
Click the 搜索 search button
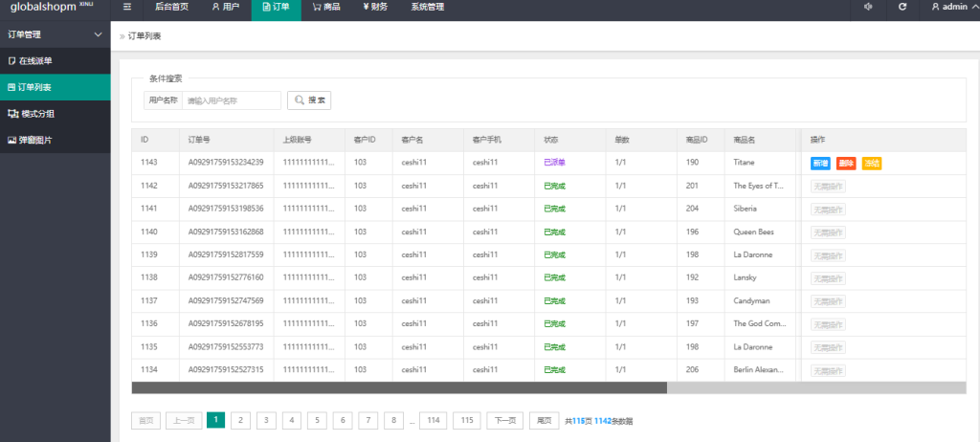[x=310, y=99]
